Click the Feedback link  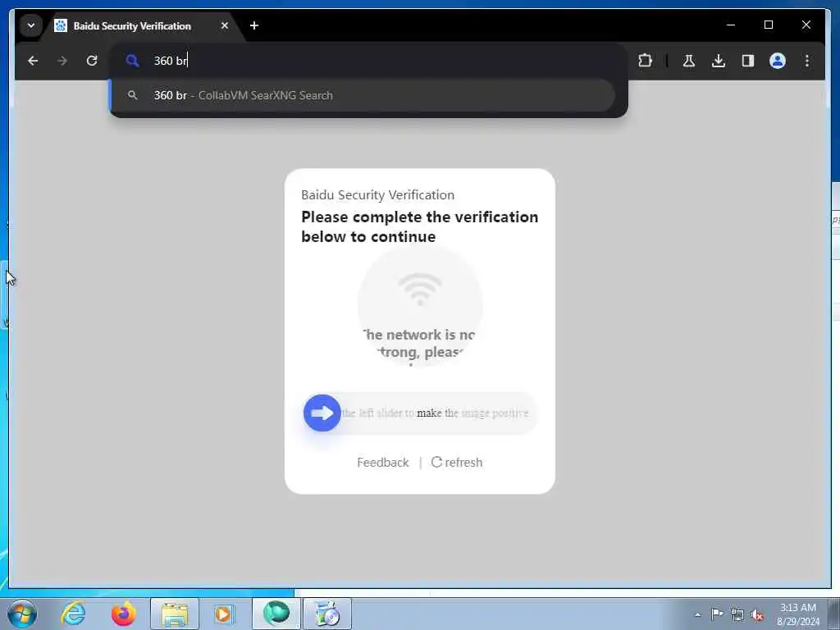[382, 463]
